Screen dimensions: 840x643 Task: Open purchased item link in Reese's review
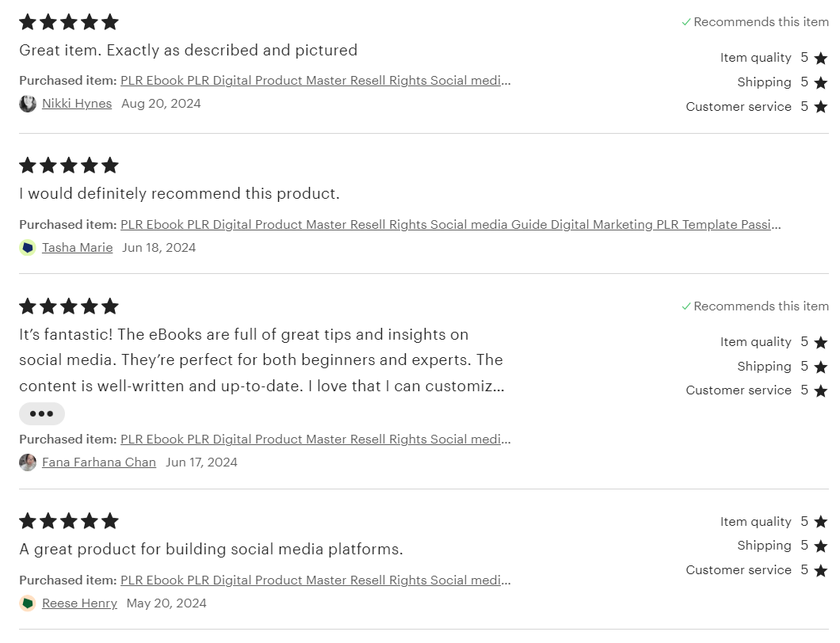pos(315,580)
